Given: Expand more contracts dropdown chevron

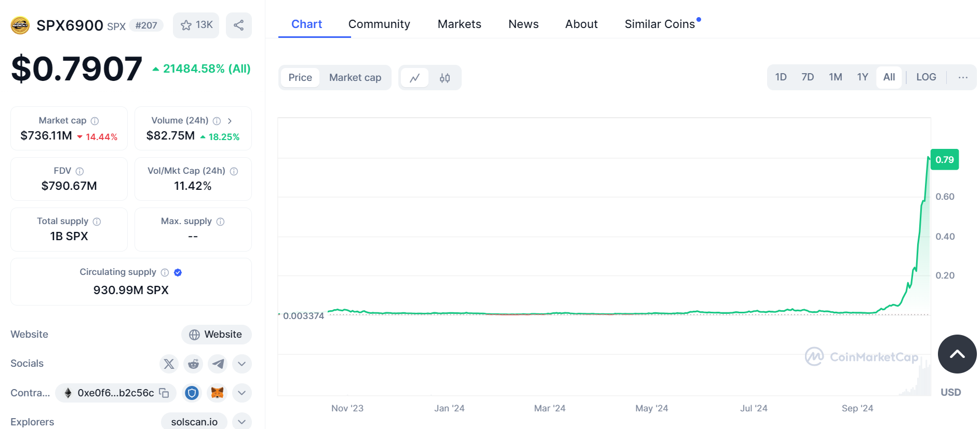Looking at the screenshot, I should pyautogui.click(x=242, y=393).
